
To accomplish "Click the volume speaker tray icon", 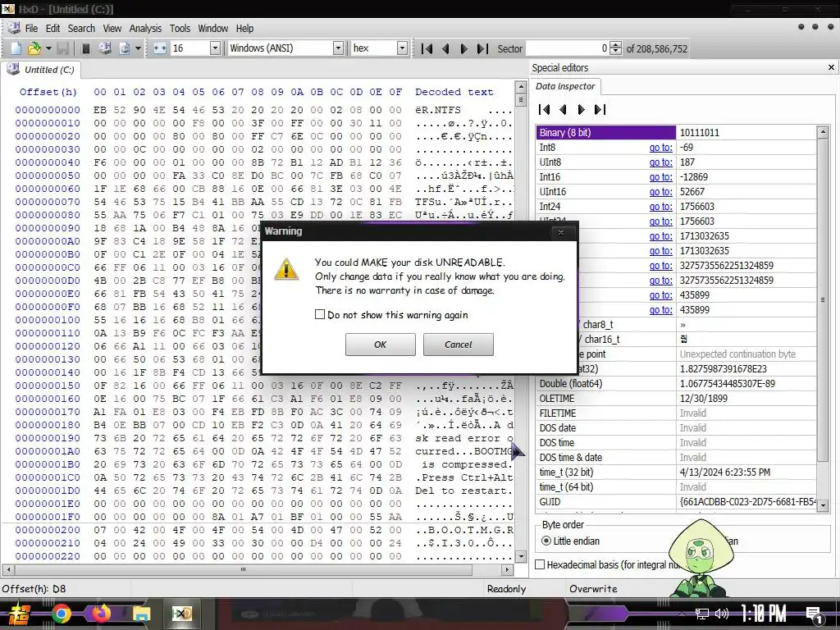I will pos(722,614).
